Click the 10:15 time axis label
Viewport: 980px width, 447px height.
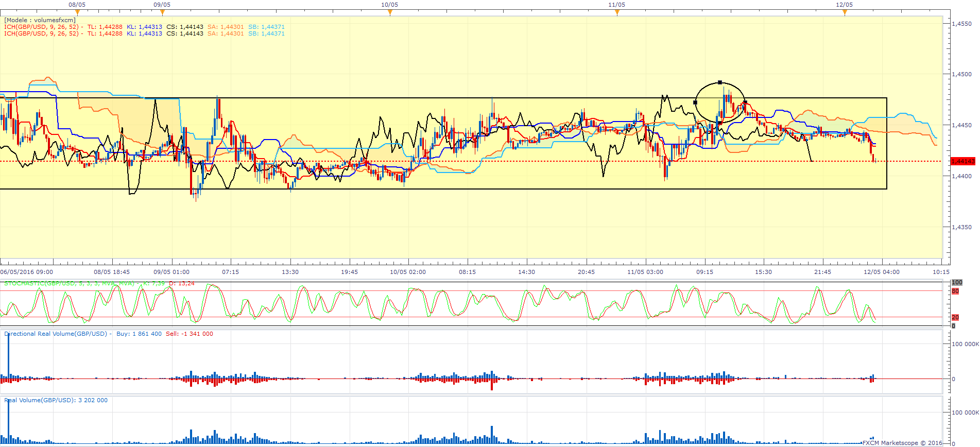941,272
